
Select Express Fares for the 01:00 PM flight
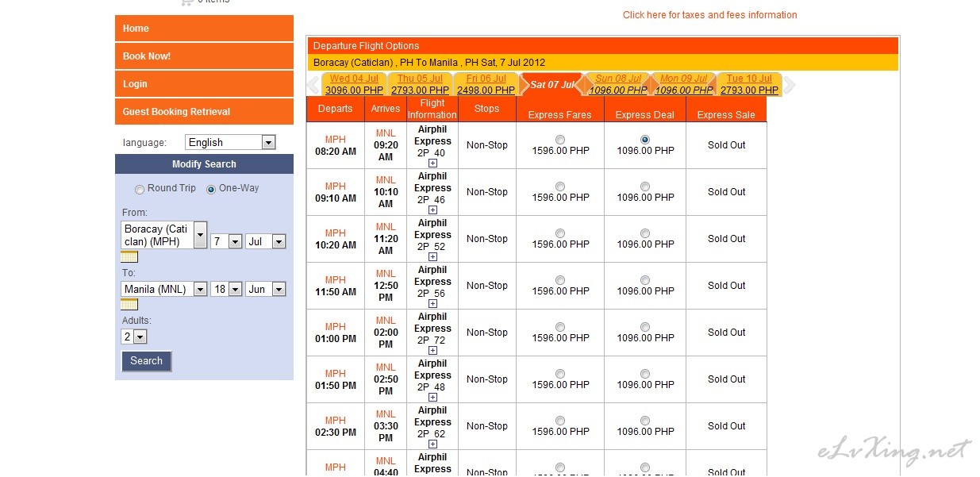[560, 327]
